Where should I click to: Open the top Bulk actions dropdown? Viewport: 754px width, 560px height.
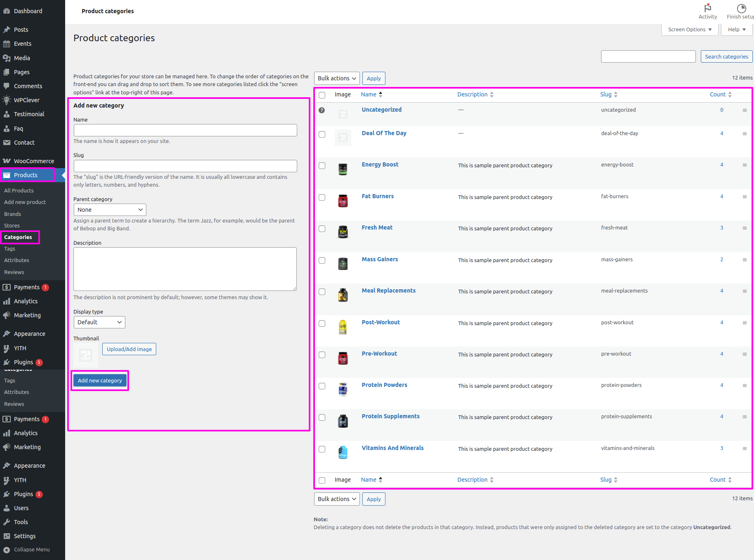coord(336,78)
